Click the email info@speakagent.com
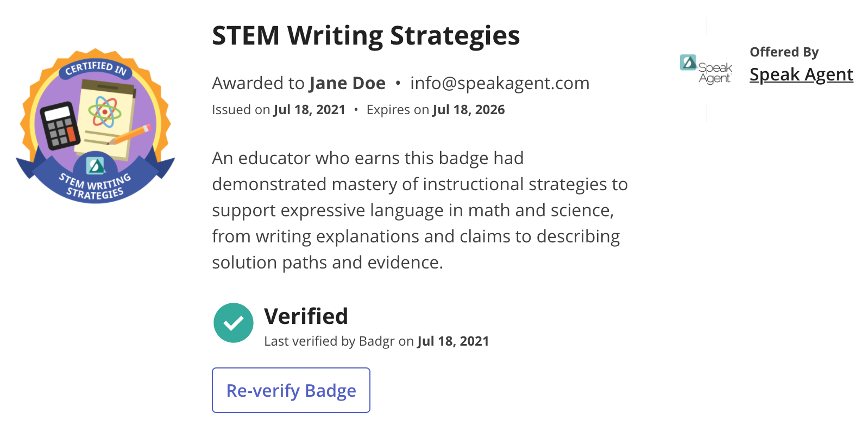Viewport: 868px width, 425px height. click(x=500, y=83)
